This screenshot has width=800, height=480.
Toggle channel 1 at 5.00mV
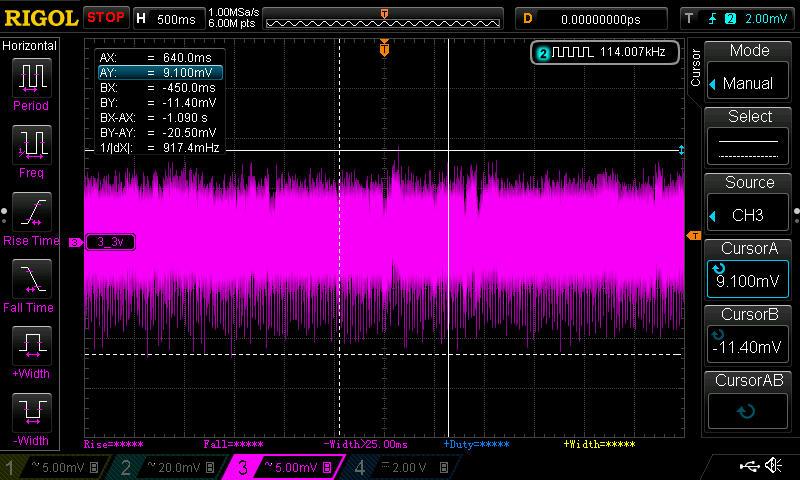(55, 467)
